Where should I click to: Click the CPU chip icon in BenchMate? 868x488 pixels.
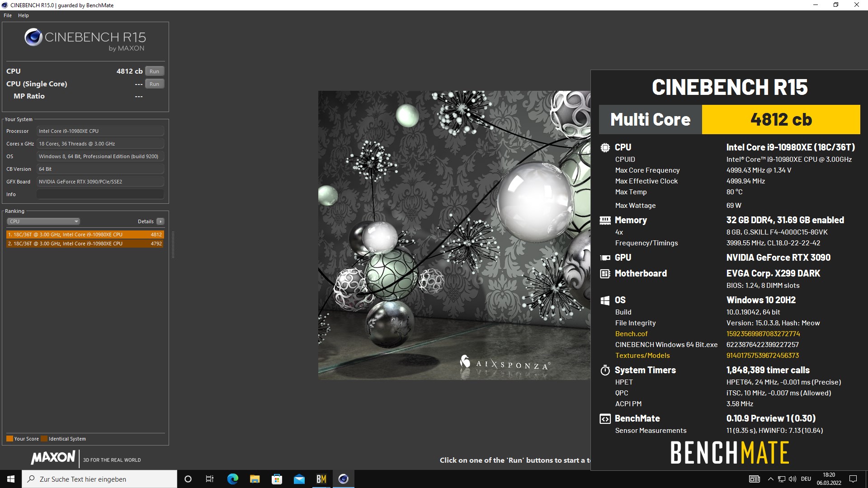pos(605,147)
